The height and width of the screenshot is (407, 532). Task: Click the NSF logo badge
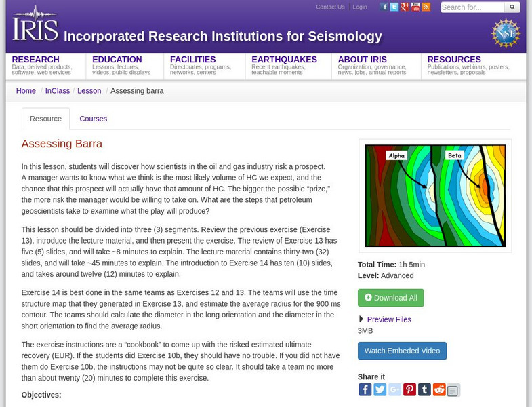pos(506,33)
